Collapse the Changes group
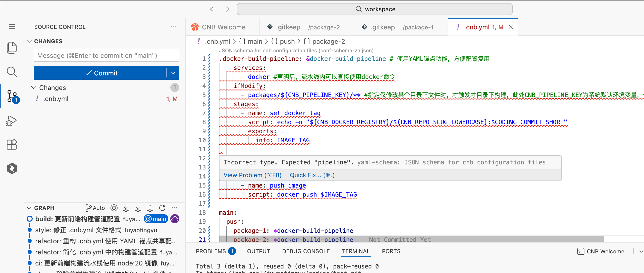Viewport: 644px width, 273px height. point(33,87)
